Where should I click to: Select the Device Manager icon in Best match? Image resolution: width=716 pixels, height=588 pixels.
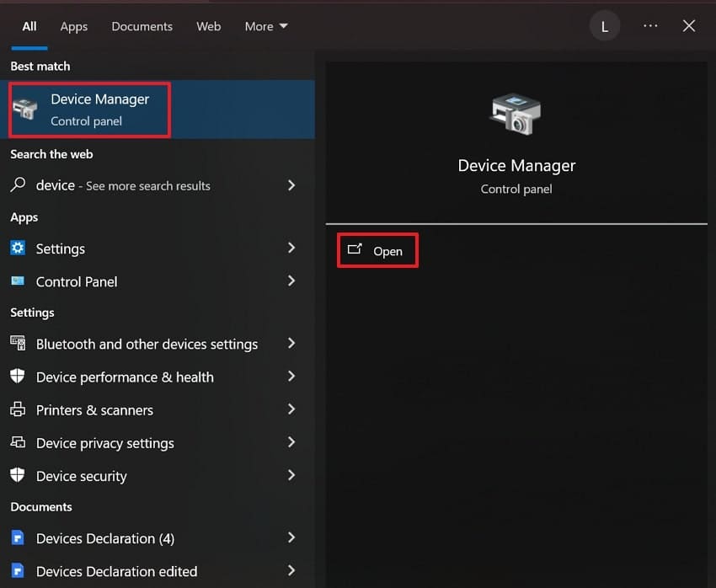click(x=25, y=109)
